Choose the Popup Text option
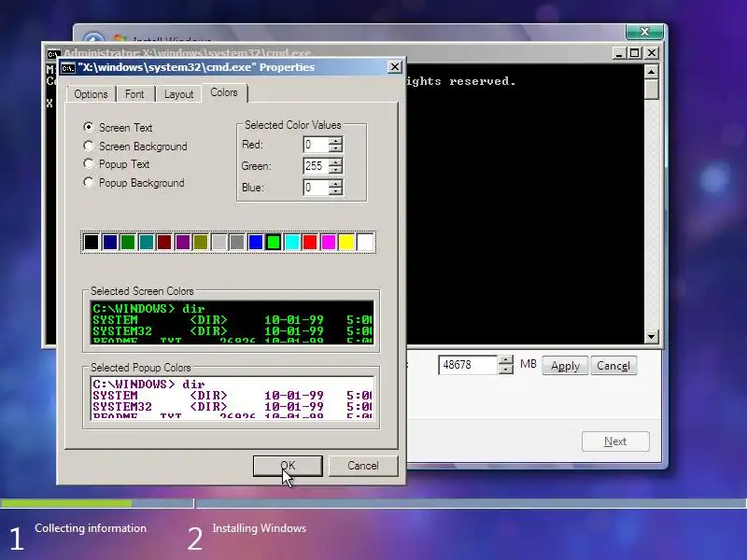 [88, 164]
